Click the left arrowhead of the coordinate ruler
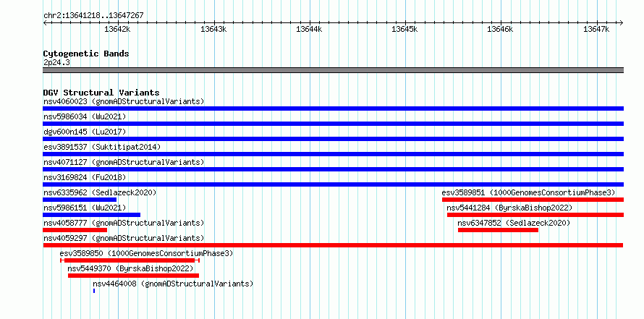644x319 pixels. [x=45, y=22]
